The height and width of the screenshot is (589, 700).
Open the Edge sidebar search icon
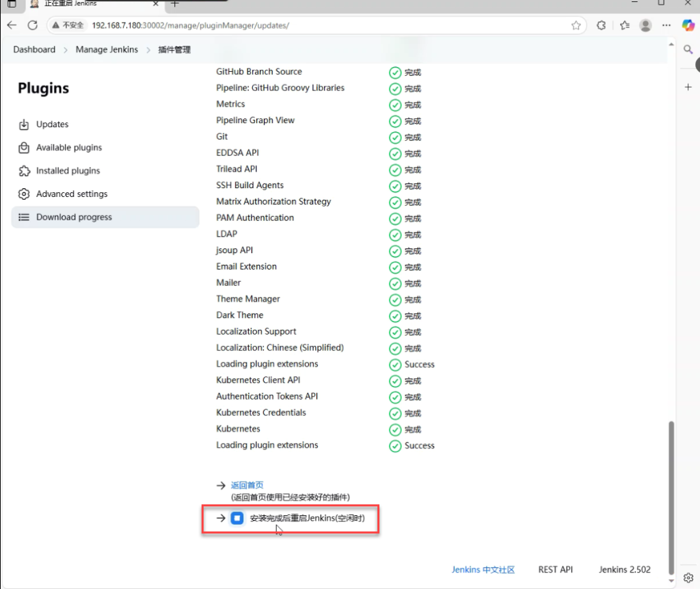(688, 49)
